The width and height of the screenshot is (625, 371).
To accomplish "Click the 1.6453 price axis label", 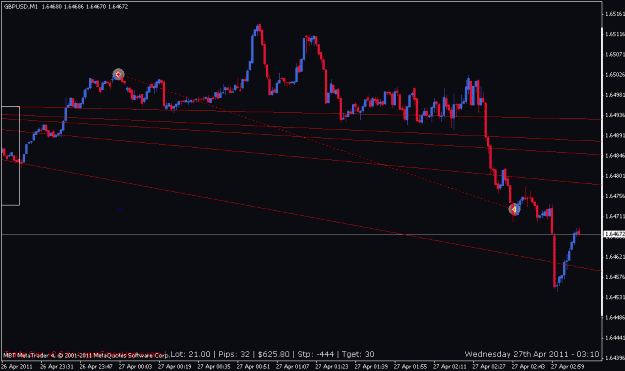I will coord(615,297).
